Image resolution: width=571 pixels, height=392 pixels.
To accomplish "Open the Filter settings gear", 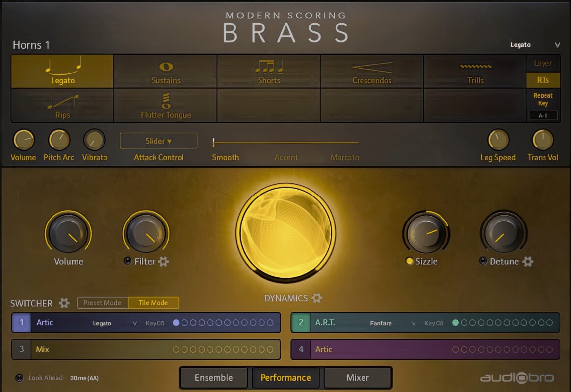I will click(x=164, y=262).
